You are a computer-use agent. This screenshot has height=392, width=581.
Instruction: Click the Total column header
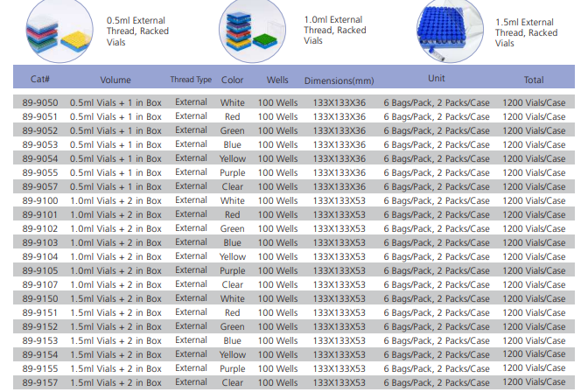(x=534, y=80)
